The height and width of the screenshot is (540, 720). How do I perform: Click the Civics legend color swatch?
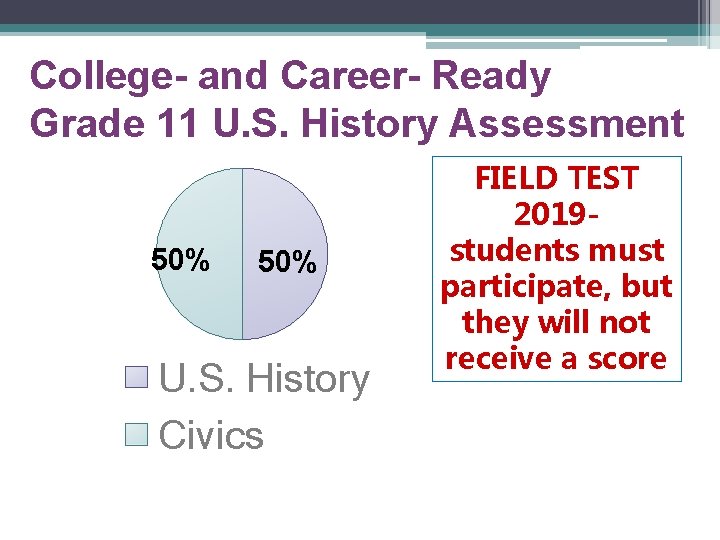[136, 434]
